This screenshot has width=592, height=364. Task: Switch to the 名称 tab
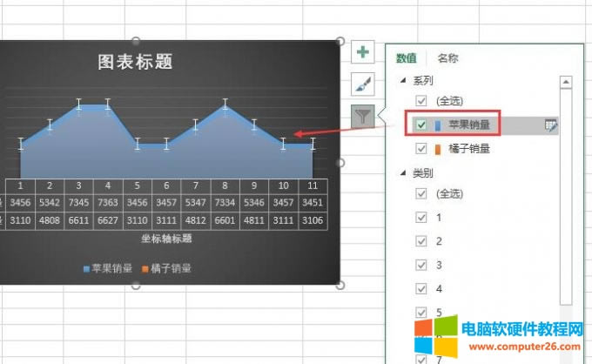pyautogui.click(x=448, y=58)
